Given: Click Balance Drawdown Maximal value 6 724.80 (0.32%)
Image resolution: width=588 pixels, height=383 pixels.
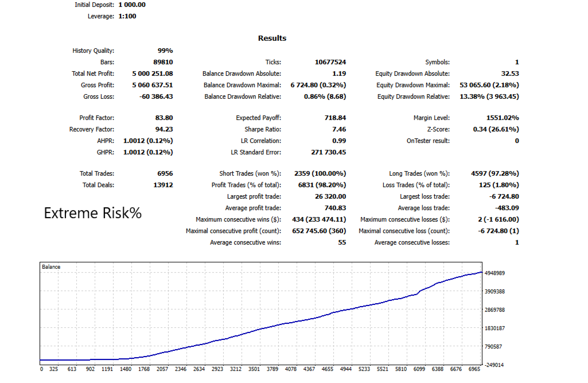Looking at the screenshot, I should tap(318, 85).
